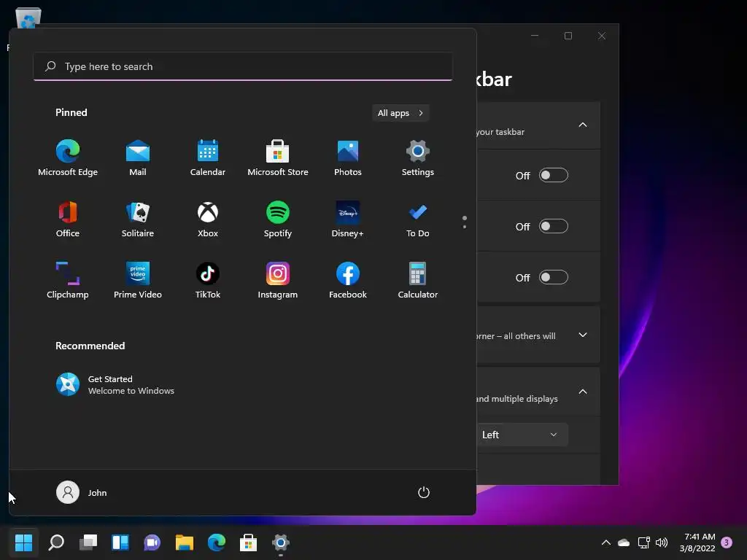Open the volume tray icon

tap(662, 542)
